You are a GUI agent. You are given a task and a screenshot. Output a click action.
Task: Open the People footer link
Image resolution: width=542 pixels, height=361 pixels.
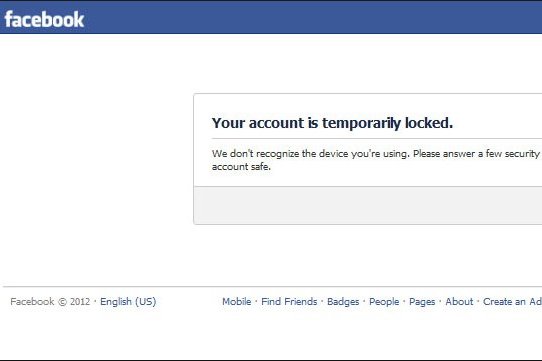click(x=384, y=302)
